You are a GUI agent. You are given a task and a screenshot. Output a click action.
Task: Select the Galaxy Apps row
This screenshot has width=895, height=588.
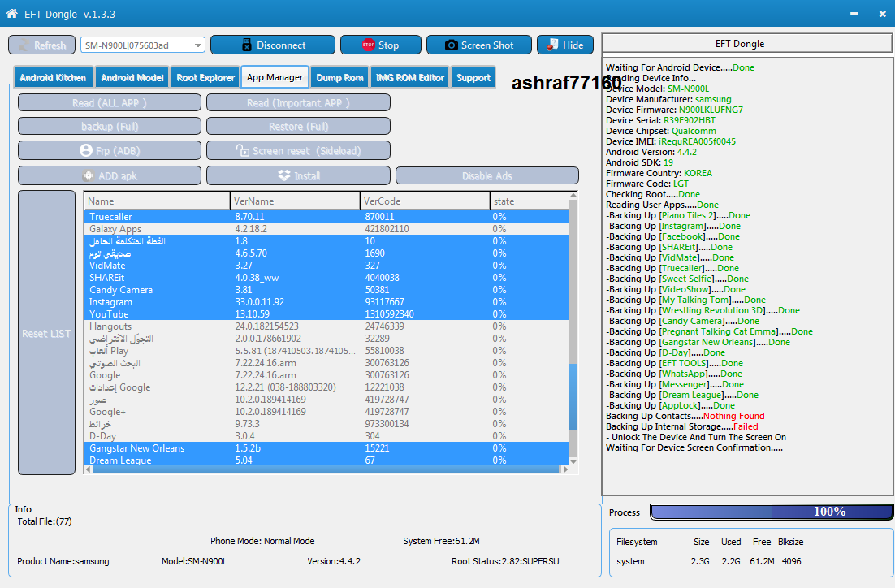pos(326,228)
